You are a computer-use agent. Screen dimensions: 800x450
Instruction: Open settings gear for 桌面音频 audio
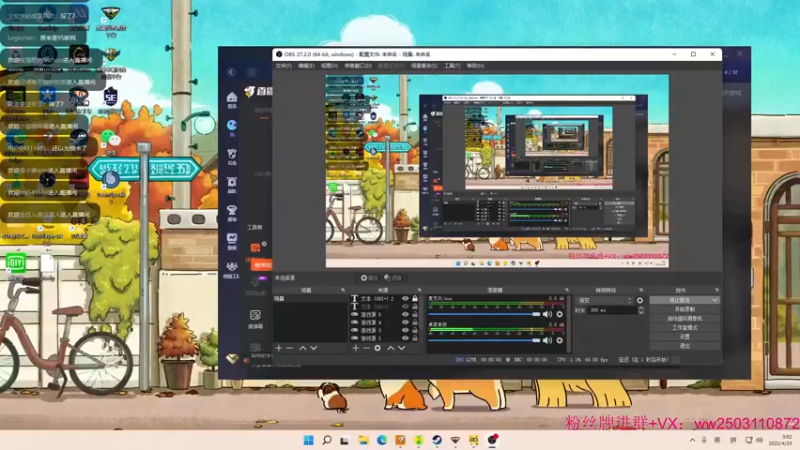tap(560, 340)
